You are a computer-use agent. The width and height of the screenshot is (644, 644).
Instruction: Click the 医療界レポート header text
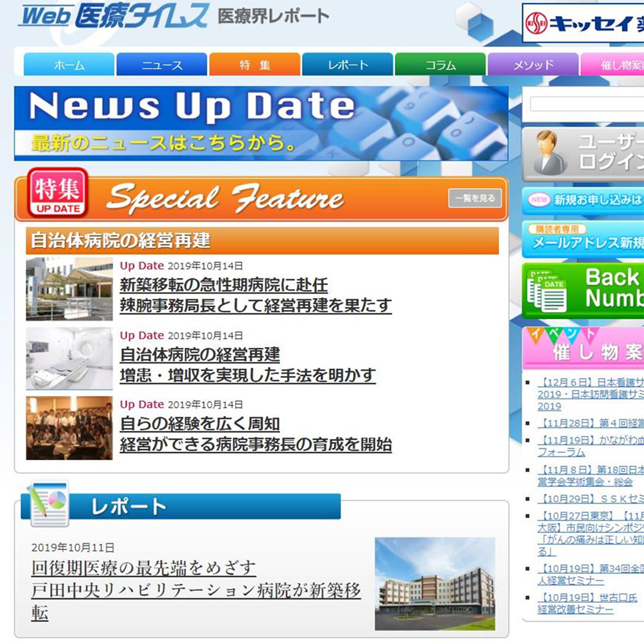(x=273, y=17)
